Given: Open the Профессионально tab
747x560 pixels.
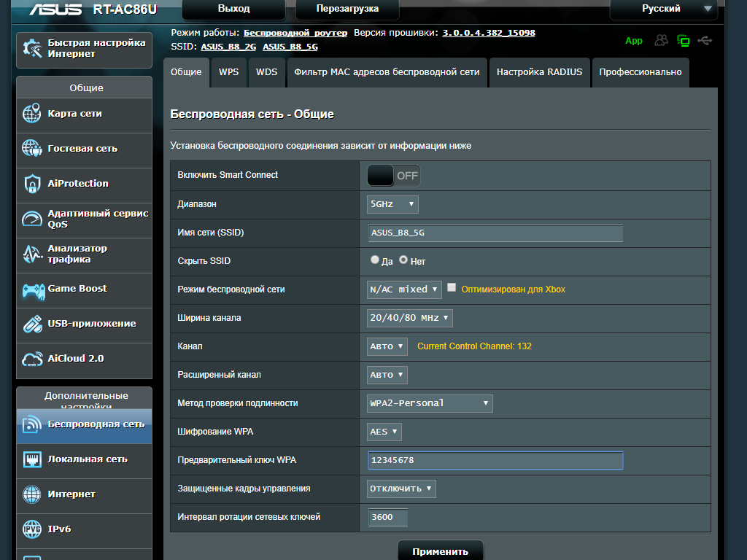Looking at the screenshot, I should pyautogui.click(x=640, y=72).
